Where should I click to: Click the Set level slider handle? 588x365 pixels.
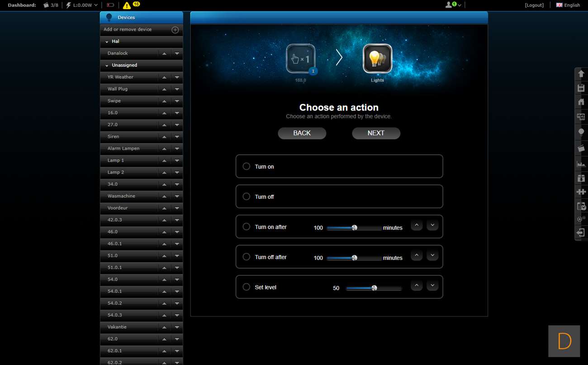(x=374, y=288)
